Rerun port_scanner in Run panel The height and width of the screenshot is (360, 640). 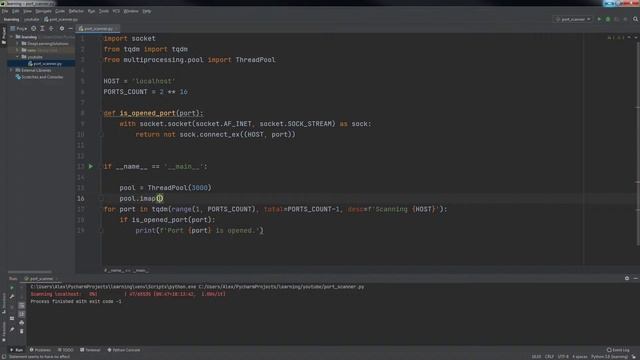pyautogui.click(x=12, y=288)
